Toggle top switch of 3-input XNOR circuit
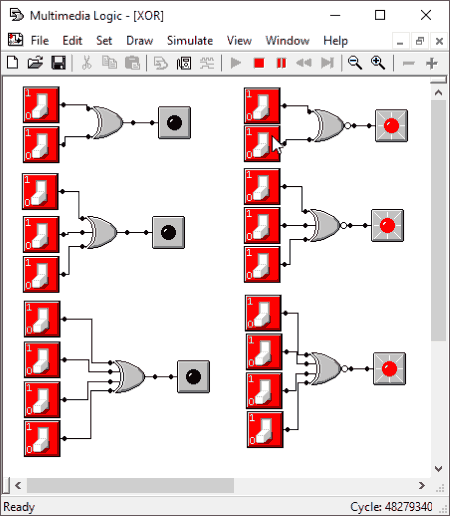Image resolution: width=450 pixels, height=516 pixels. click(x=262, y=186)
